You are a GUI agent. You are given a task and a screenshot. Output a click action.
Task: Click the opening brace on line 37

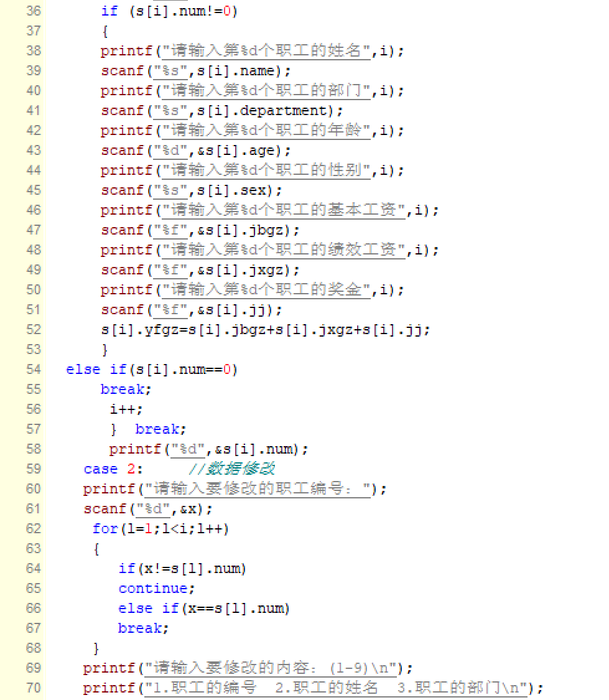(x=105, y=31)
